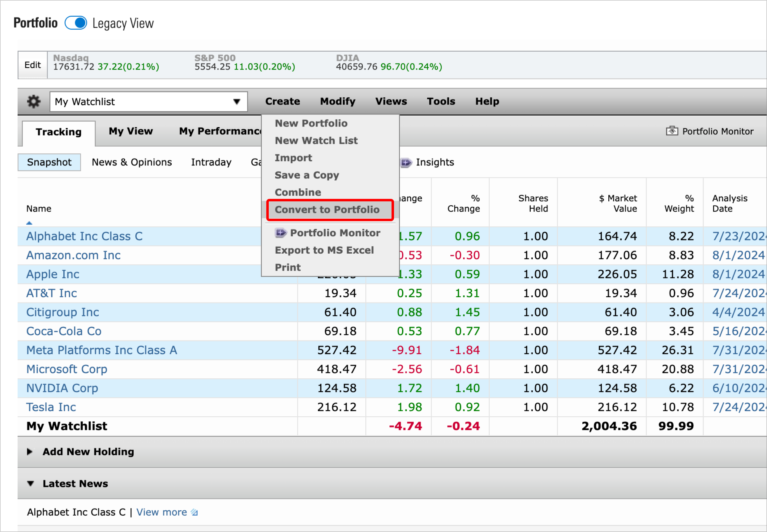Click NVIDIA's 6/10/2024 analysis date
Image resolution: width=767 pixels, height=532 pixels.
point(739,388)
